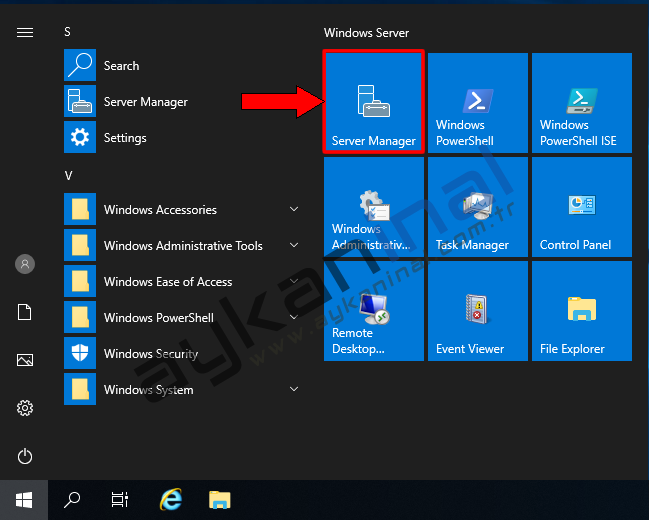Open the Event Viewer tile
This screenshot has height=523, width=649.
point(477,311)
